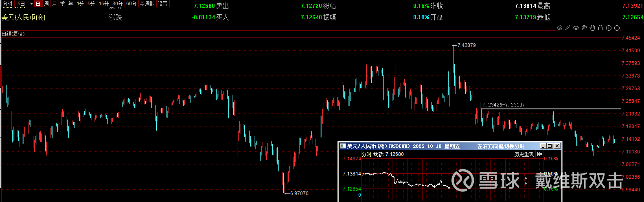Select the 季 quarterly period tab
The height and width of the screenshot is (202, 644).
(63, 4)
